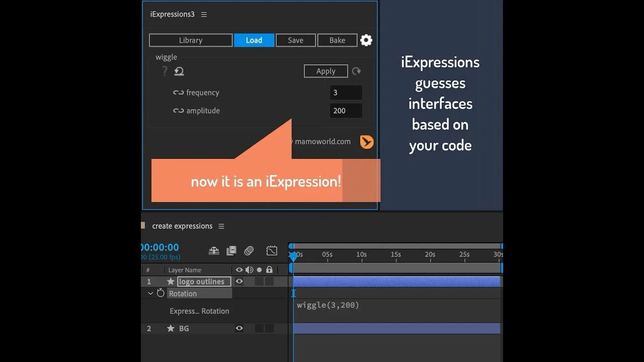Open the iExpressions3 panel menu
644x362 pixels.
pyautogui.click(x=204, y=15)
